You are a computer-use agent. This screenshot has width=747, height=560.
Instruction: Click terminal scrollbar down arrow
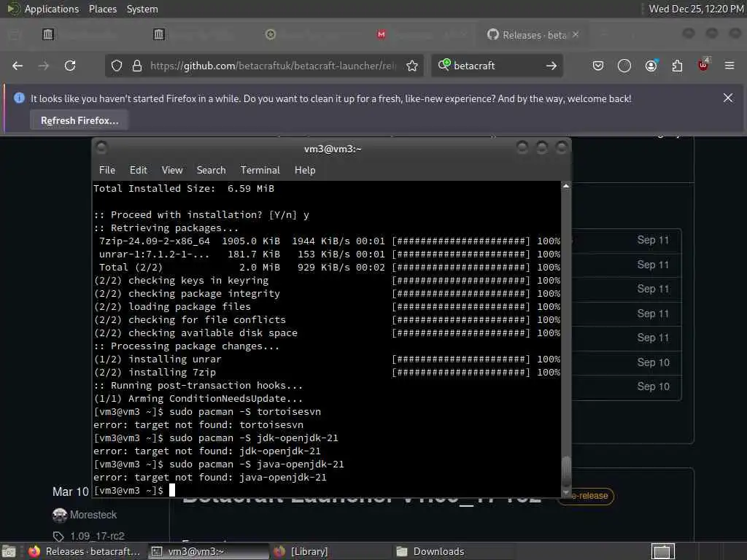pos(566,493)
